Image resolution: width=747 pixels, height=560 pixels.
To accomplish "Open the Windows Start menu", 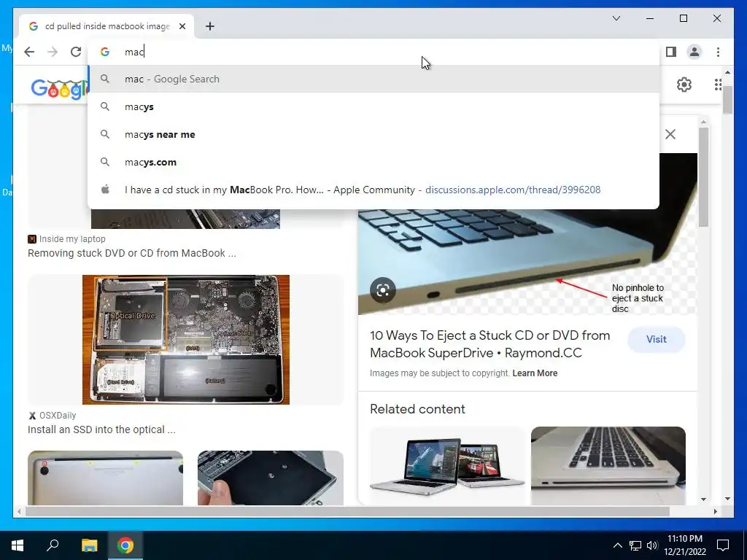I will point(18,545).
